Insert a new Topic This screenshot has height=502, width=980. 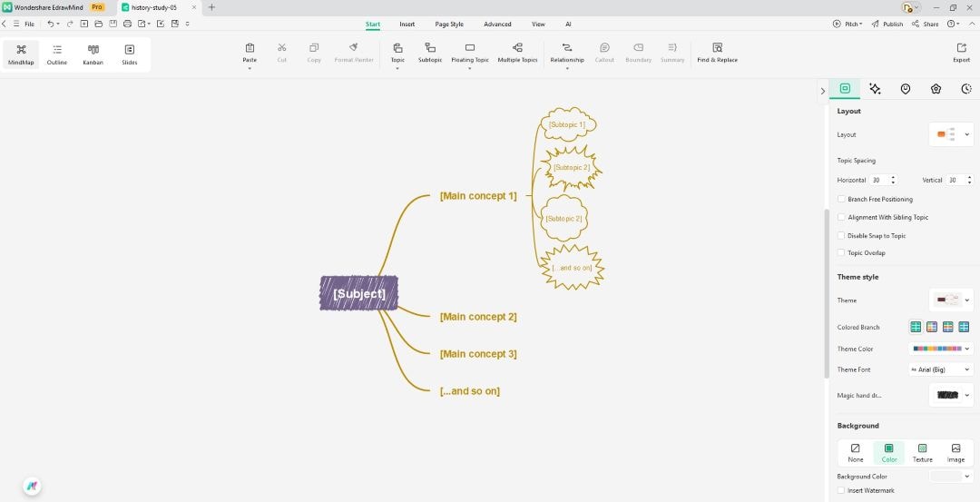pyautogui.click(x=397, y=53)
